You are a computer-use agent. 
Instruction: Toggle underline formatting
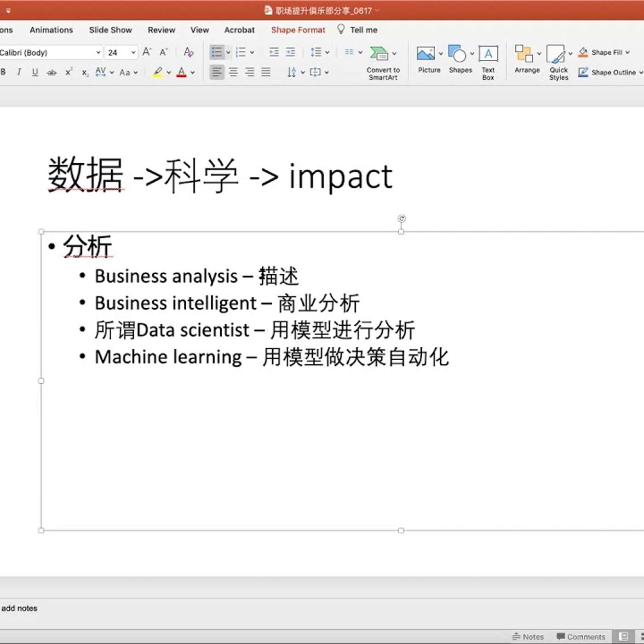coord(35,72)
